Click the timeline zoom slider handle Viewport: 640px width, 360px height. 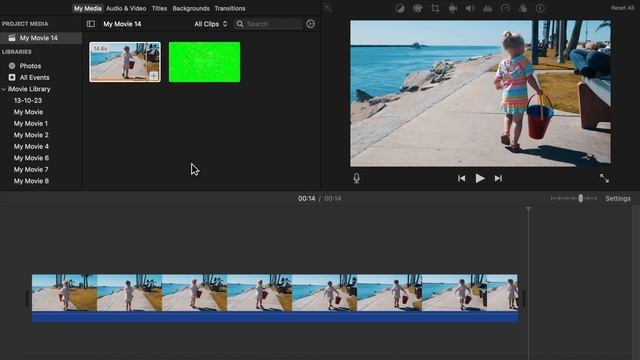coord(580,198)
